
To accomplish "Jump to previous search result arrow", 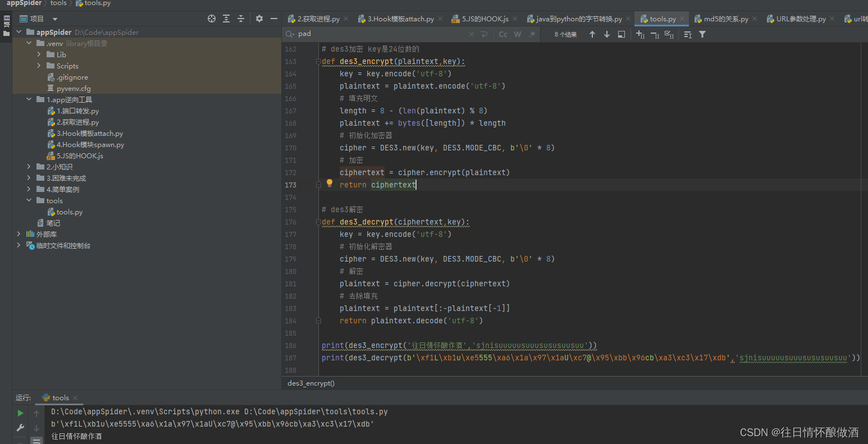I will click(x=592, y=34).
